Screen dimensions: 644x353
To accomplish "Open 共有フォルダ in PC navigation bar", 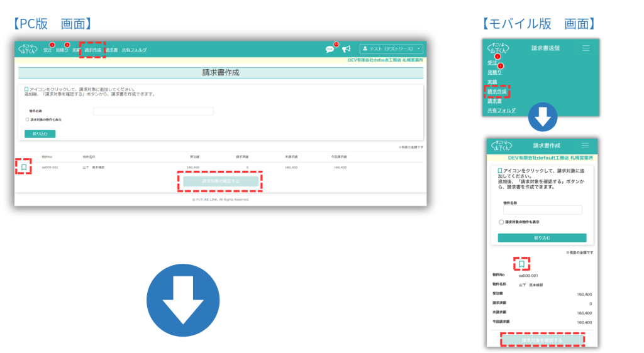I will 134,50.
